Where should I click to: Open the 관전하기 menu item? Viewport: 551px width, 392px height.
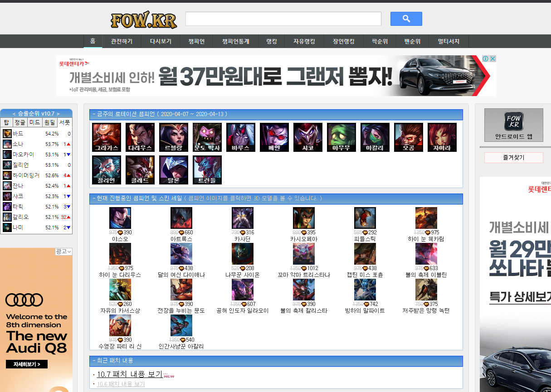(x=122, y=41)
